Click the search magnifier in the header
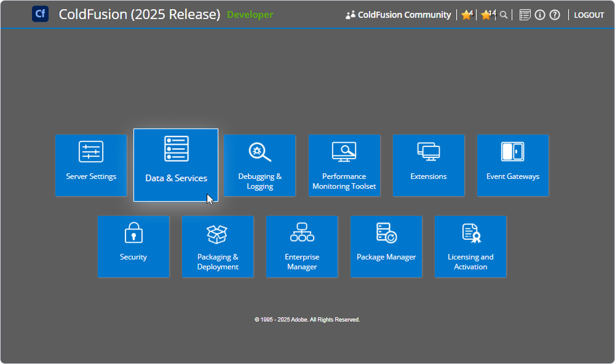Screen dimensions: 615x364 [504, 14]
